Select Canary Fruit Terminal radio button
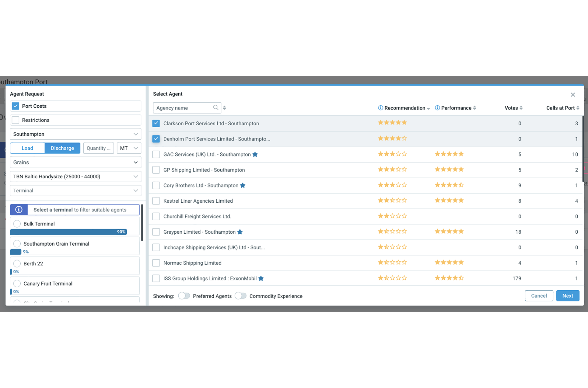This screenshot has width=588, height=388. point(17,284)
